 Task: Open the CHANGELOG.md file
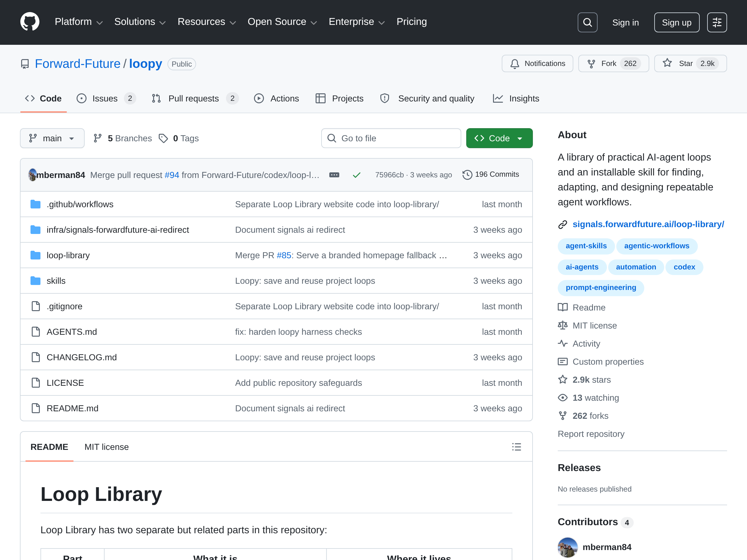pyautogui.click(x=82, y=357)
